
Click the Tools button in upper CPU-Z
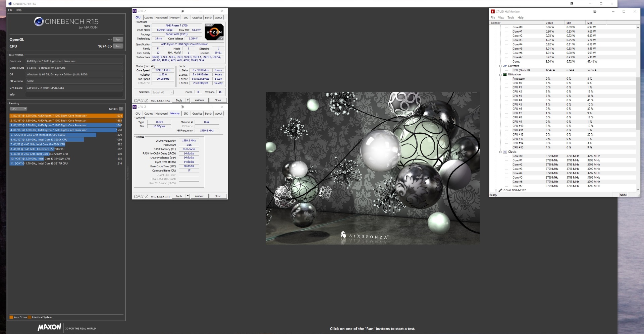tap(179, 100)
